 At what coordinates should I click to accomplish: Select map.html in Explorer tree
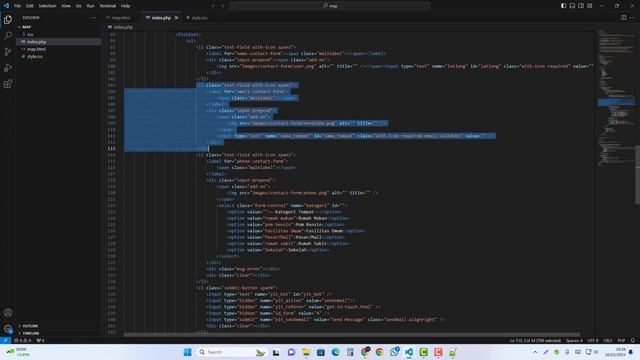coord(58,49)
